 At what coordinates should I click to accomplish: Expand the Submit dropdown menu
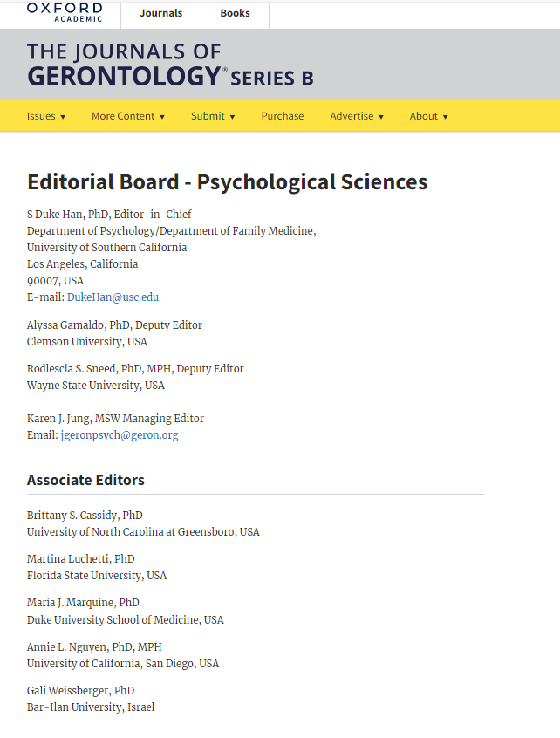click(213, 116)
